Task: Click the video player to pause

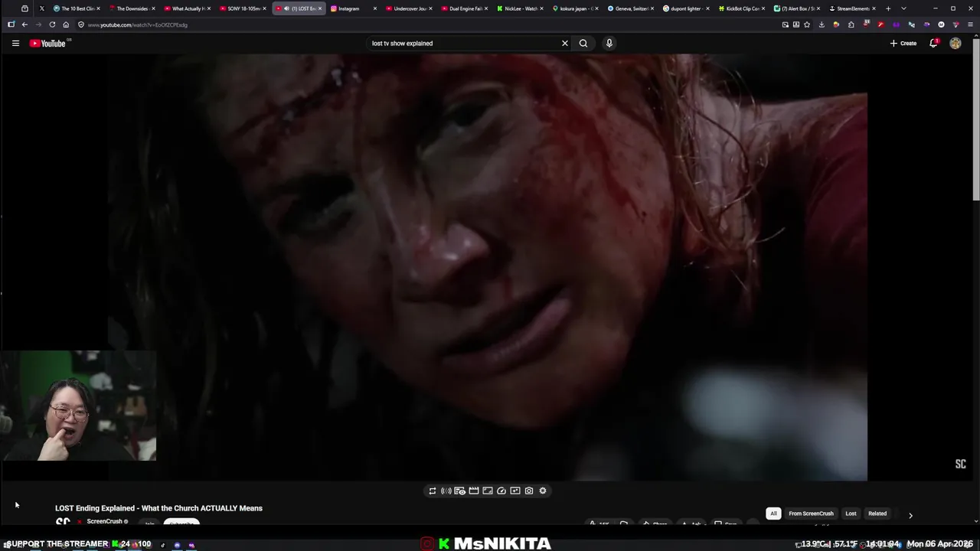Action: [487, 266]
